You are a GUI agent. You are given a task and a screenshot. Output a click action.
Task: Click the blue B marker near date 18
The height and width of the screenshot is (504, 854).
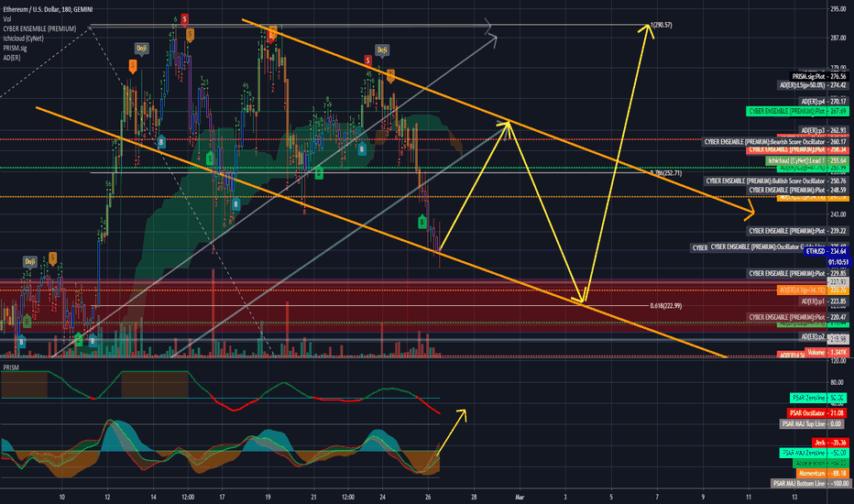point(235,204)
